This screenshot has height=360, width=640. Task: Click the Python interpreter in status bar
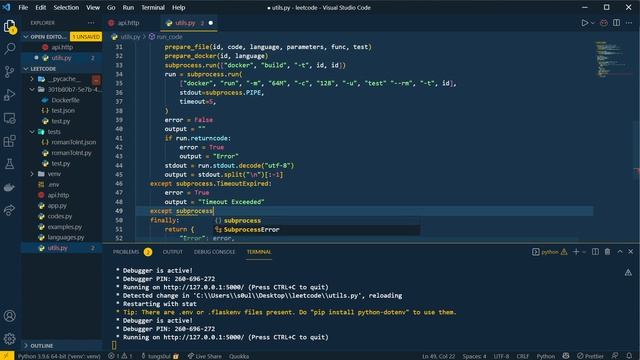point(59,356)
